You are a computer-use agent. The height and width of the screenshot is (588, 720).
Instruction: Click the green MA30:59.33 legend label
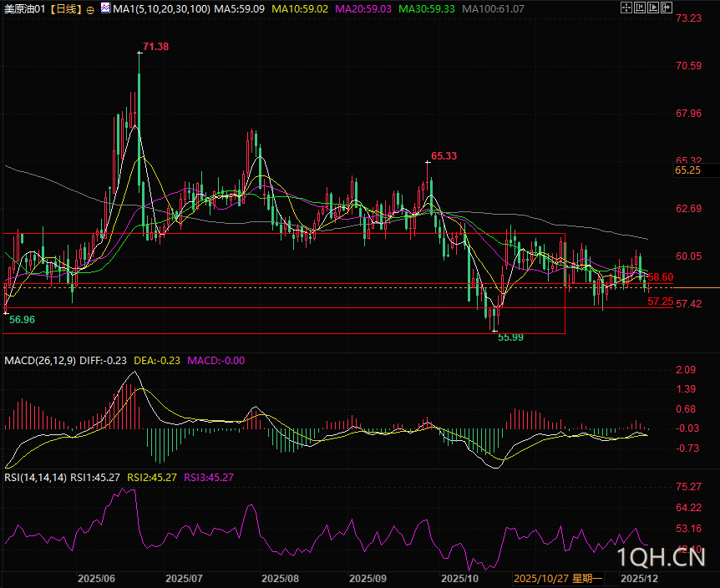pyautogui.click(x=427, y=8)
